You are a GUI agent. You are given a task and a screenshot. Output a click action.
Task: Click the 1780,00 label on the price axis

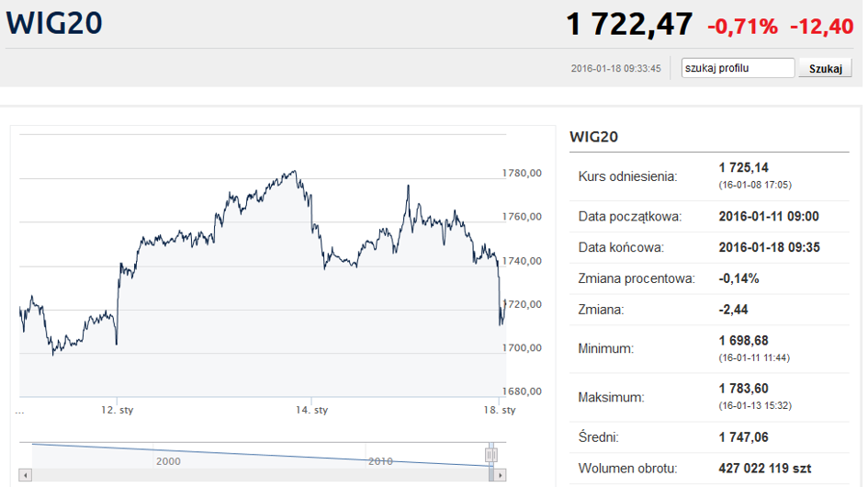click(x=522, y=173)
